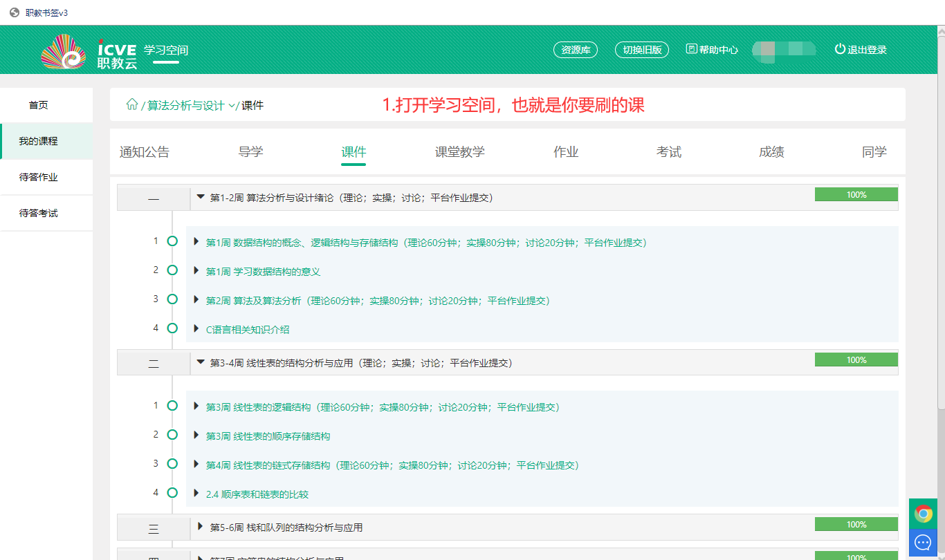Open lesson 第3周 线性表的顺序存储结构
The width and height of the screenshot is (945, 560).
268,436
